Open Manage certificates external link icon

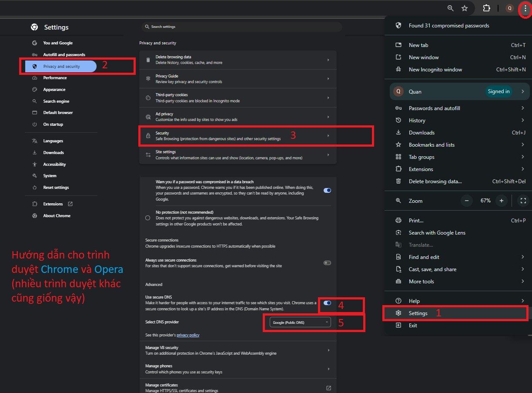328,388
